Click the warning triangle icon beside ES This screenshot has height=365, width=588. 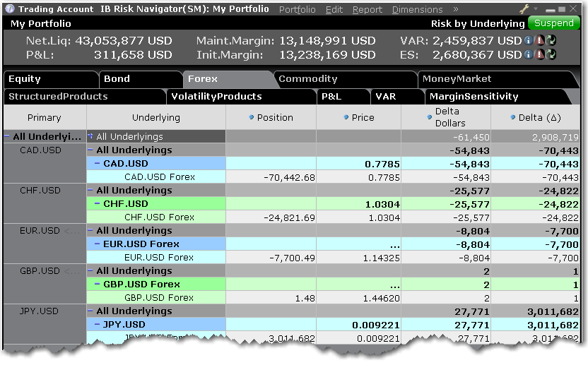[539, 54]
